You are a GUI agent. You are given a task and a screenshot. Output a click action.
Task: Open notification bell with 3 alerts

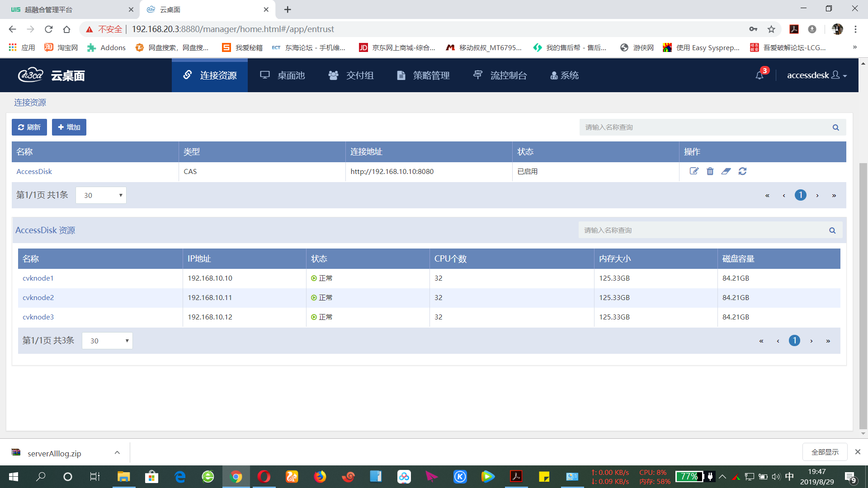pos(759,75)
